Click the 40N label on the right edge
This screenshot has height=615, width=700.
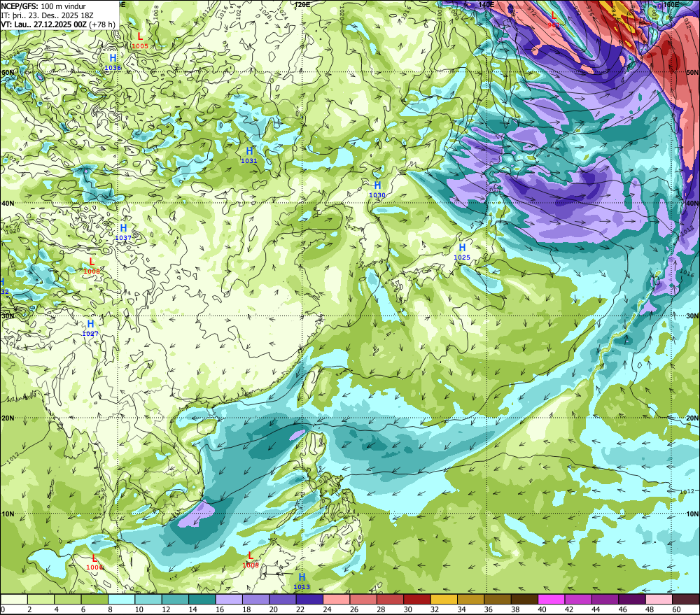(x=692, y=203)
